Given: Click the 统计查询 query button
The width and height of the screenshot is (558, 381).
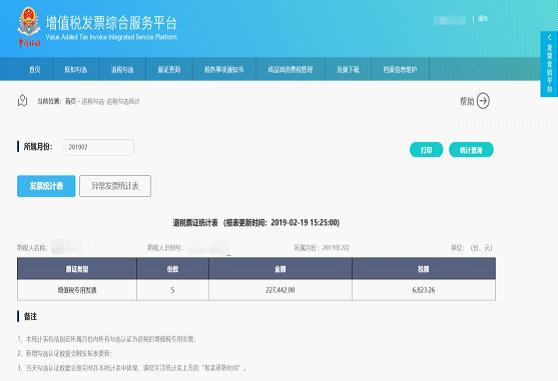Looking at the screenshot, I should (471, 150).
